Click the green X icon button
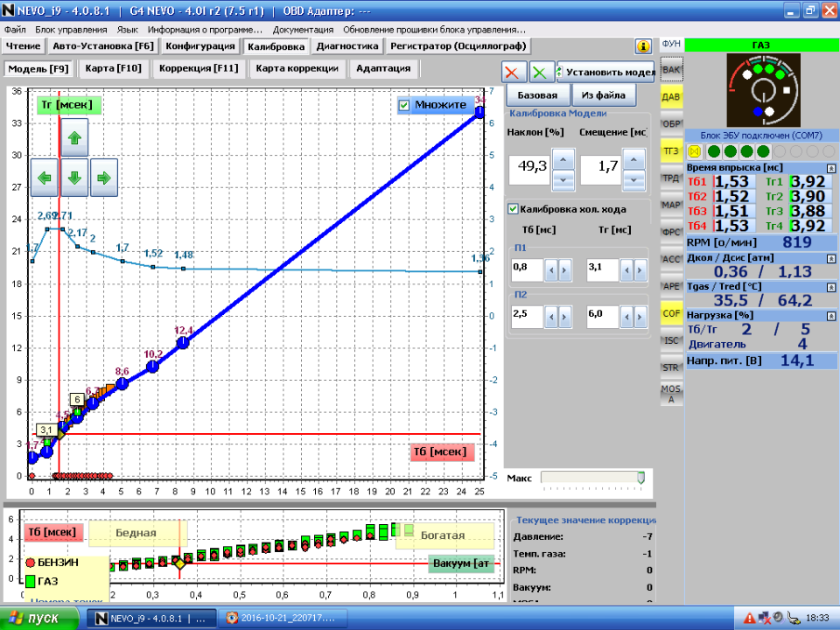Screen dimensions: 840x630 542,73
